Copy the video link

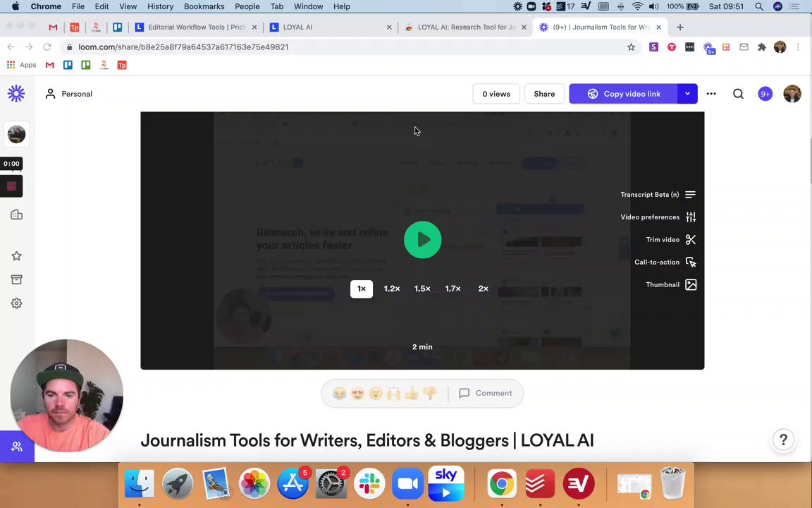pyautogui.click(x=623, y=94)
